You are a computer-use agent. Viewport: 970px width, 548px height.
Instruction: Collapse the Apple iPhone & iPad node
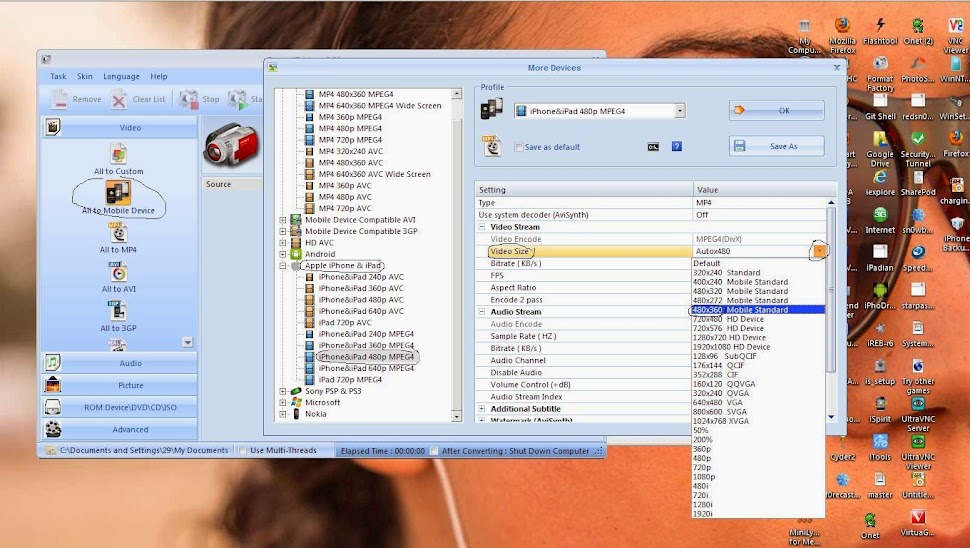coord(283,266)
